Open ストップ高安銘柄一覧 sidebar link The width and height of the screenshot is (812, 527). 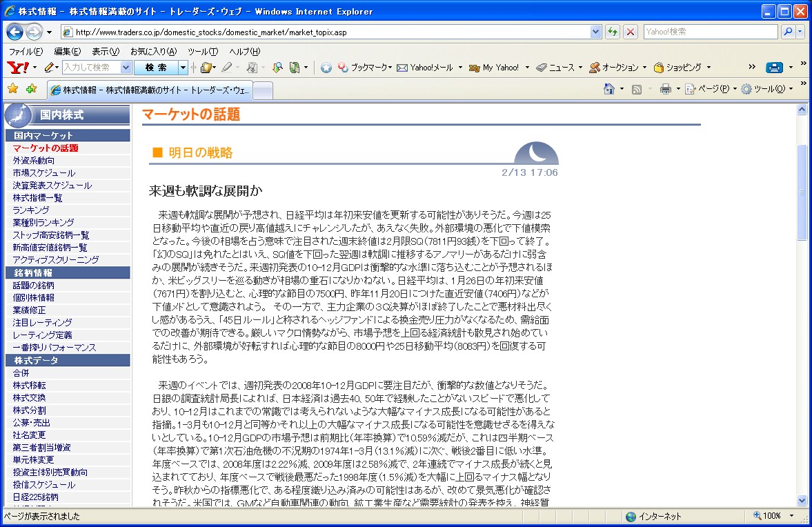(x=51, y=235)
